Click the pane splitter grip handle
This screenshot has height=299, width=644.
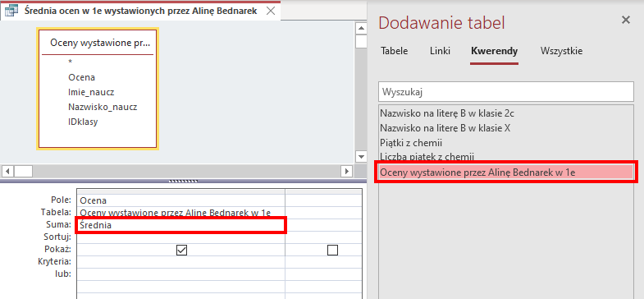click(183, 181)
